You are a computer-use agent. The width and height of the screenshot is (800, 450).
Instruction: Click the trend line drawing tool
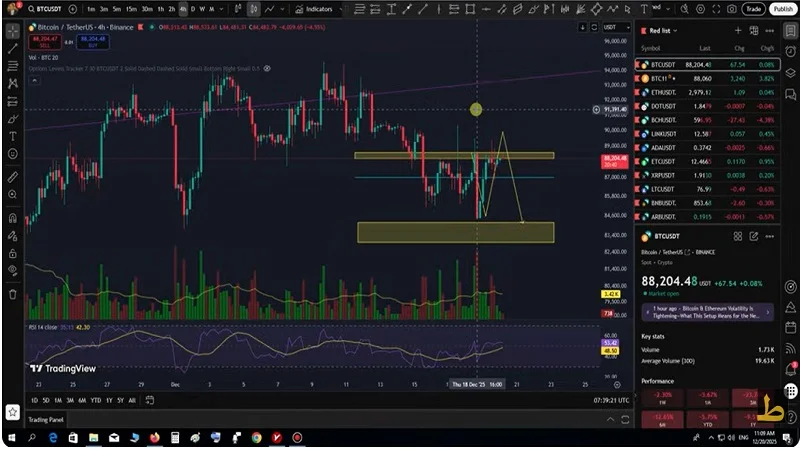click(12, 48)
